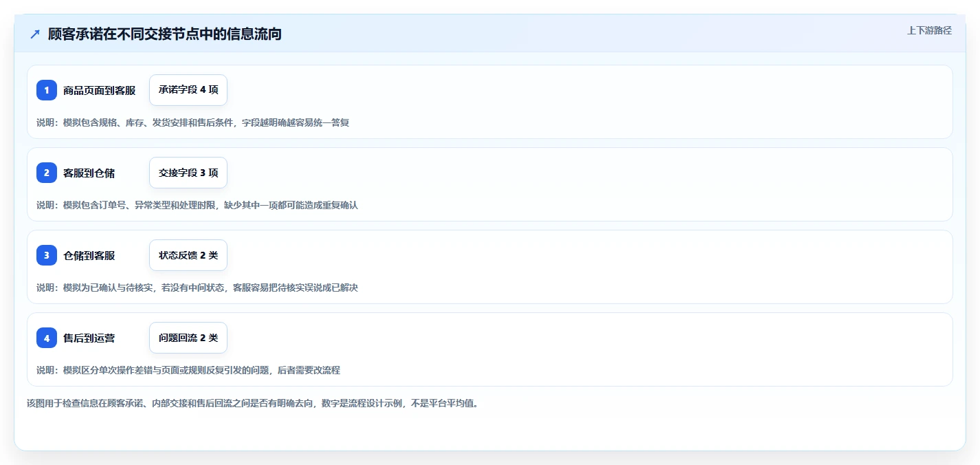
Task: Select step number badge 1
Action: tap(47, 90)
